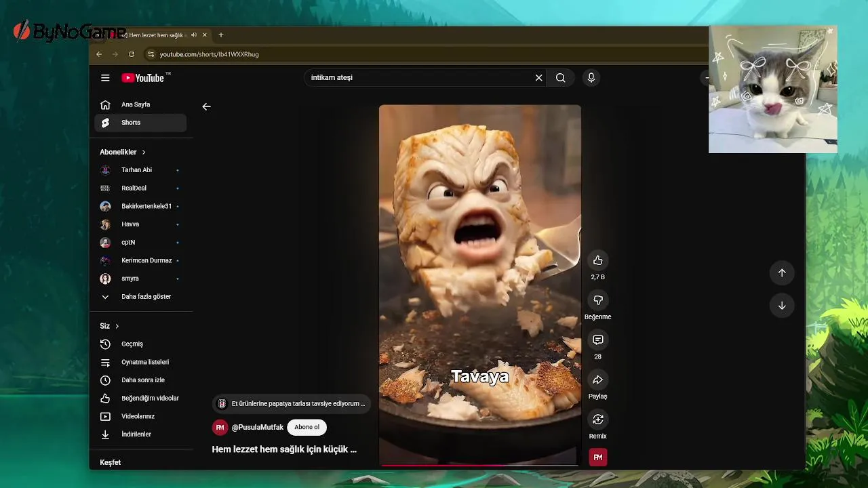The width and height of the screenshot is (868, 488).
Task: Click the short's red progress bar
Action: coord(479,466)
